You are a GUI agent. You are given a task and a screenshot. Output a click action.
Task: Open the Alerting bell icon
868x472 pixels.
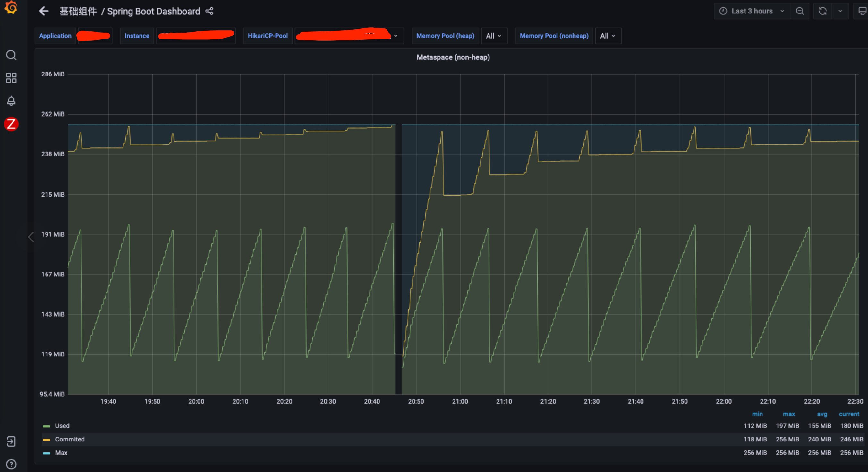11,101
